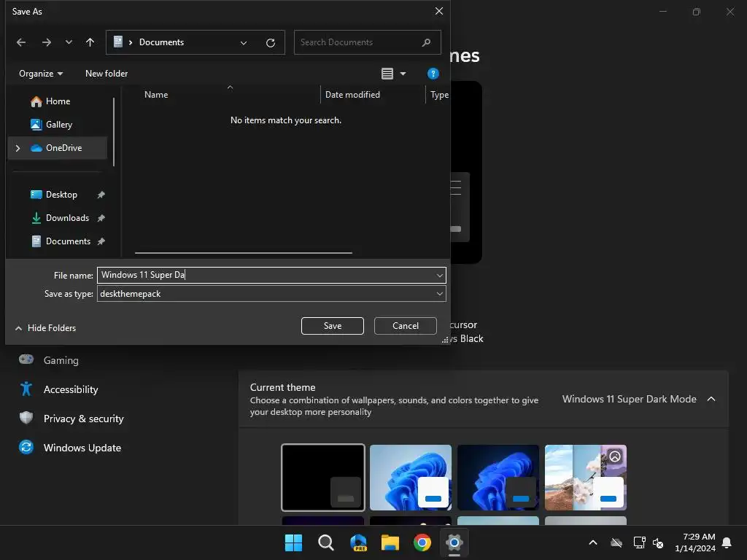Sort by the Type column header
This screenshot has height=560, width=747.
click(438, 94)
